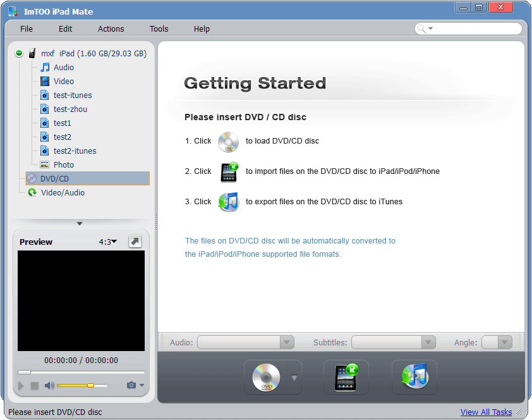Select the test-itunes playlist

pyautogui.click(x=73, y=96)
